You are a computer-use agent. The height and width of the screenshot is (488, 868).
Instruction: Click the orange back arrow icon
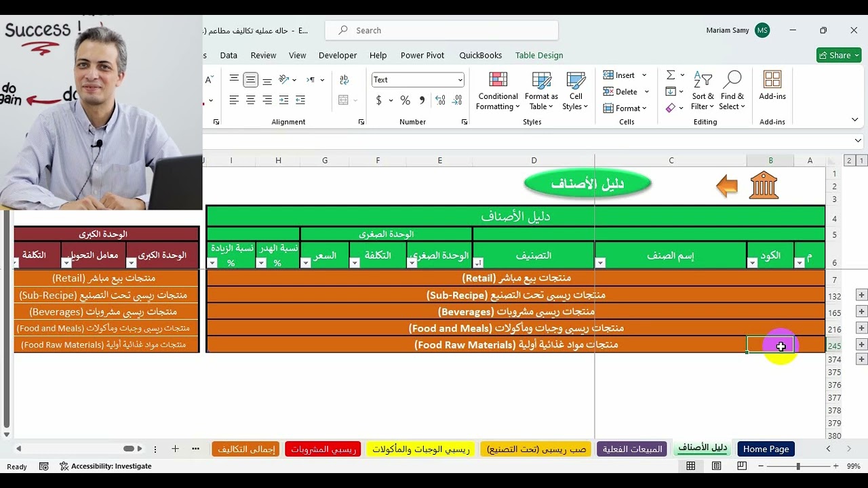point(727,186)
